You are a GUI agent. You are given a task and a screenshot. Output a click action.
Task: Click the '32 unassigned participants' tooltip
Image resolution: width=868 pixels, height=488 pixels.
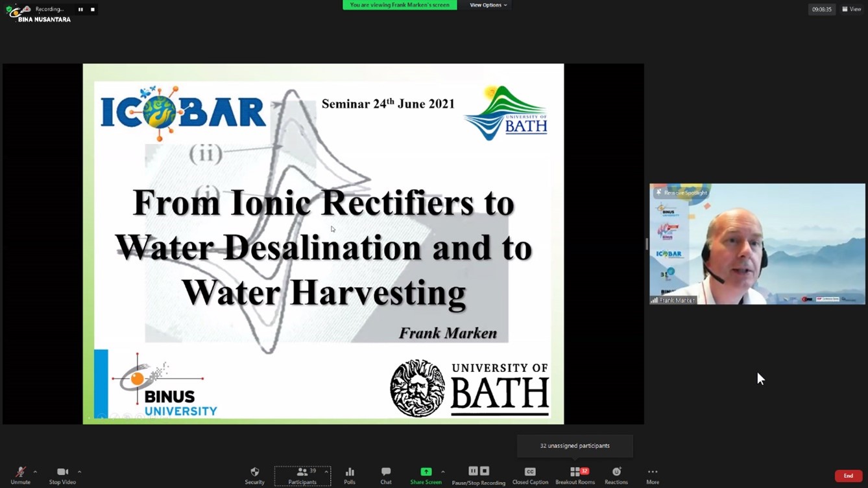[575, 446]
